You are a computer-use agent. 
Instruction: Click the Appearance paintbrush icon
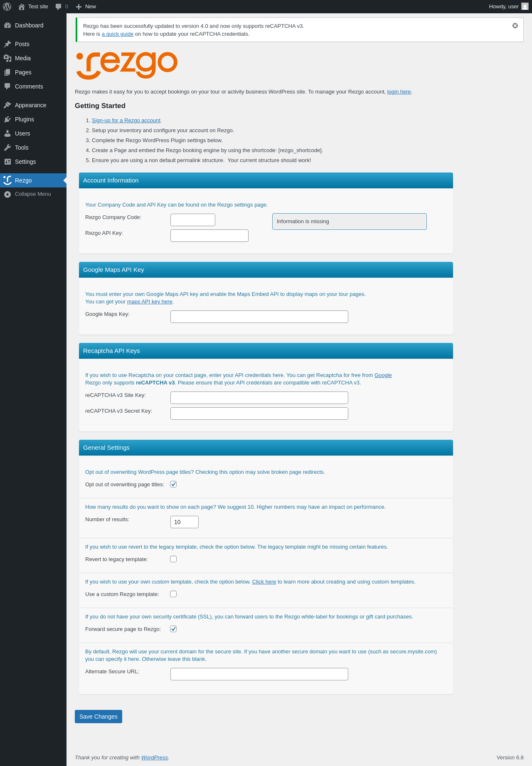tap(7, 105)
